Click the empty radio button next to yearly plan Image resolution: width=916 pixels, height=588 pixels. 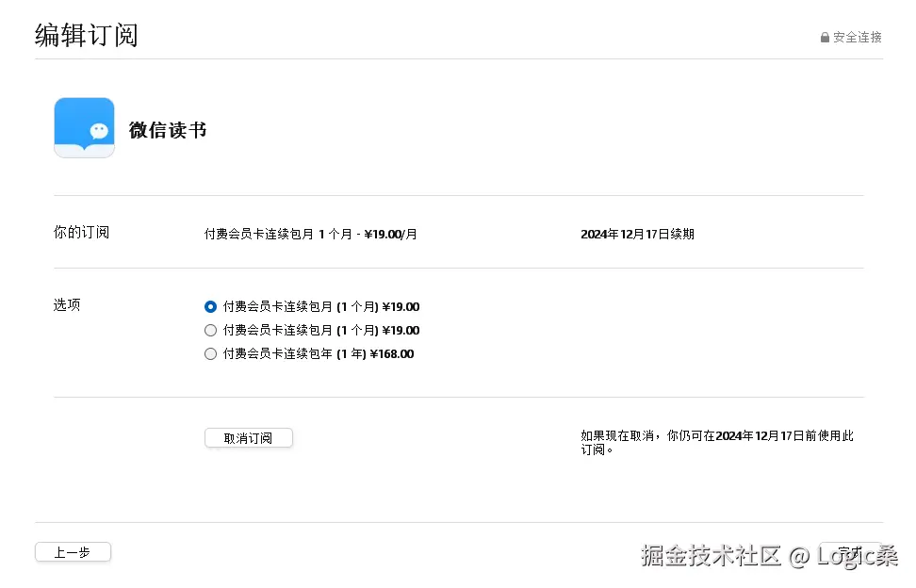pyautogui.click(x=210, y=353)
